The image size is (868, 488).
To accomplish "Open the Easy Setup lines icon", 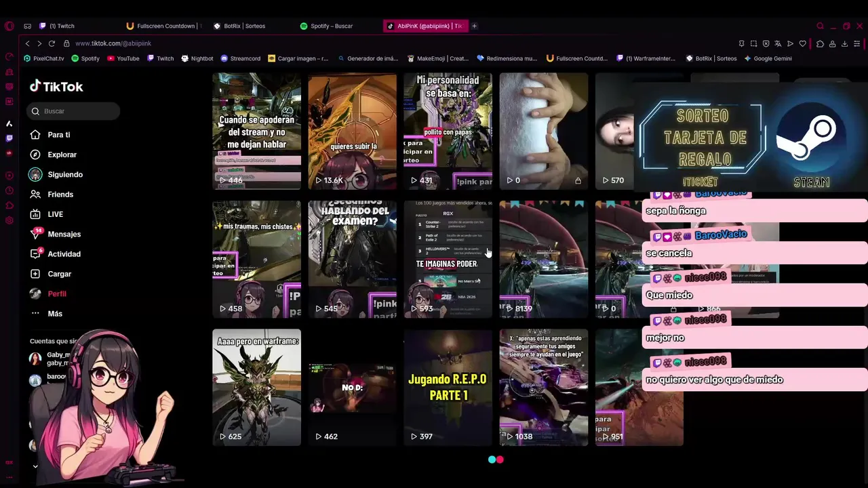I will tap(858, 43).
